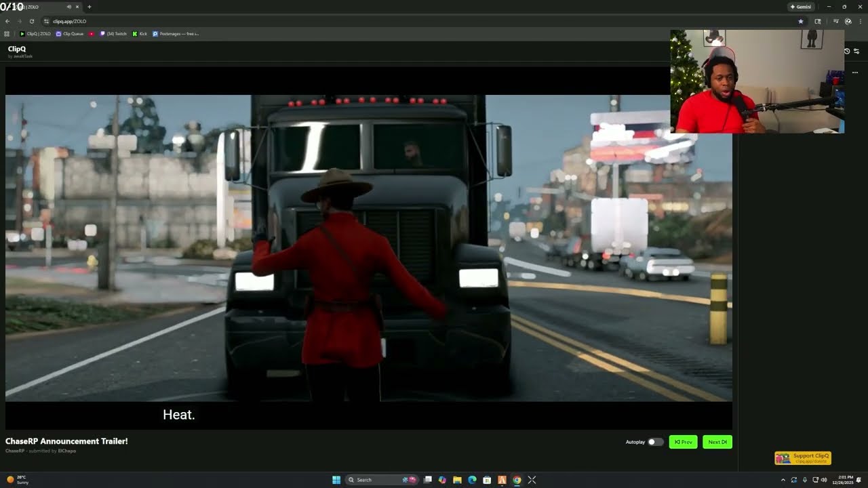
Task: Open ClipQ history clock icon
Action: pos(847,52)
